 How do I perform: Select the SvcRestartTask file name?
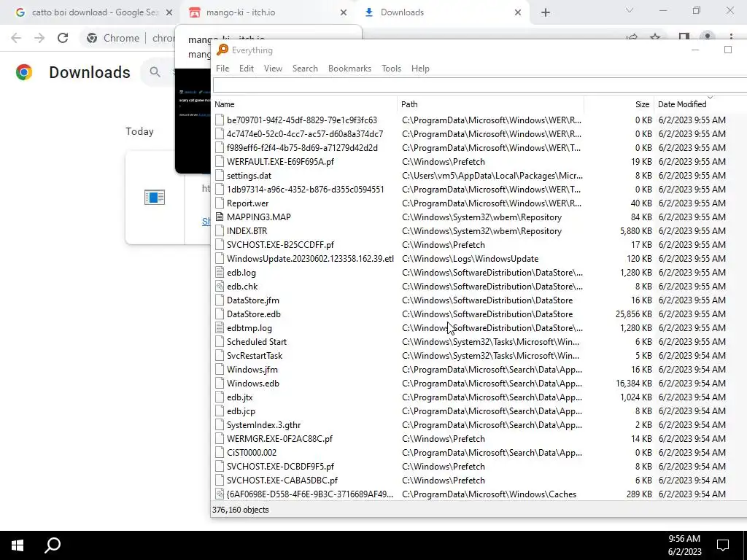[255, 355]
